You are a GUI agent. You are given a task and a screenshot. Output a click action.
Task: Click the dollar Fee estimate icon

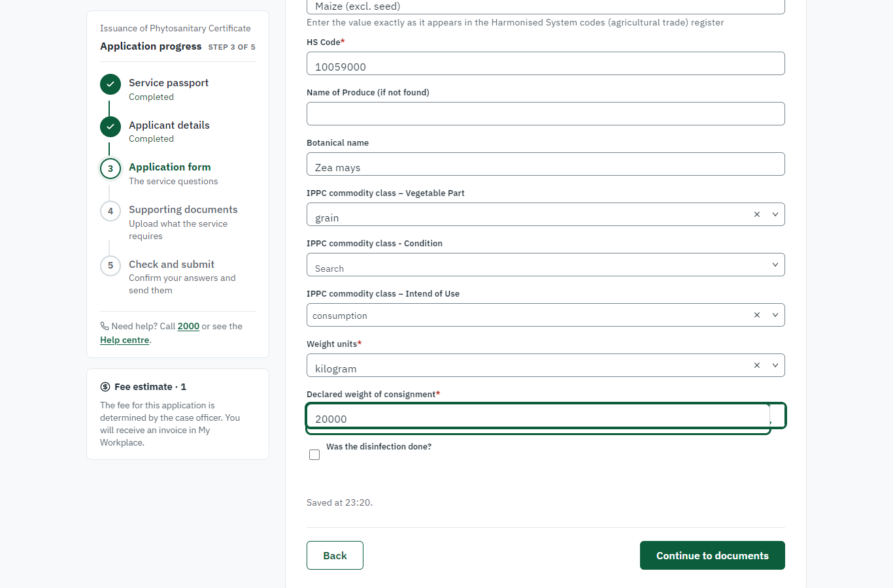pyautogui.click(x=105, y=387)
